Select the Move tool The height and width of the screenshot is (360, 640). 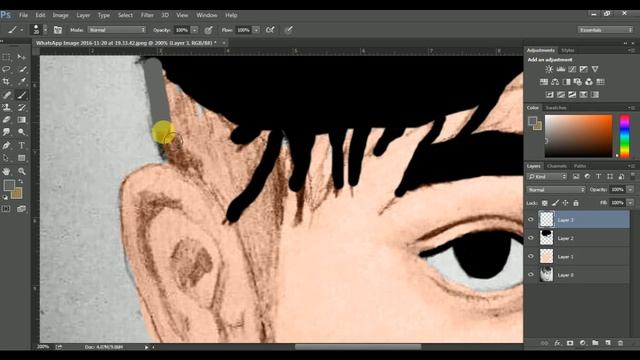click(22, 57)
